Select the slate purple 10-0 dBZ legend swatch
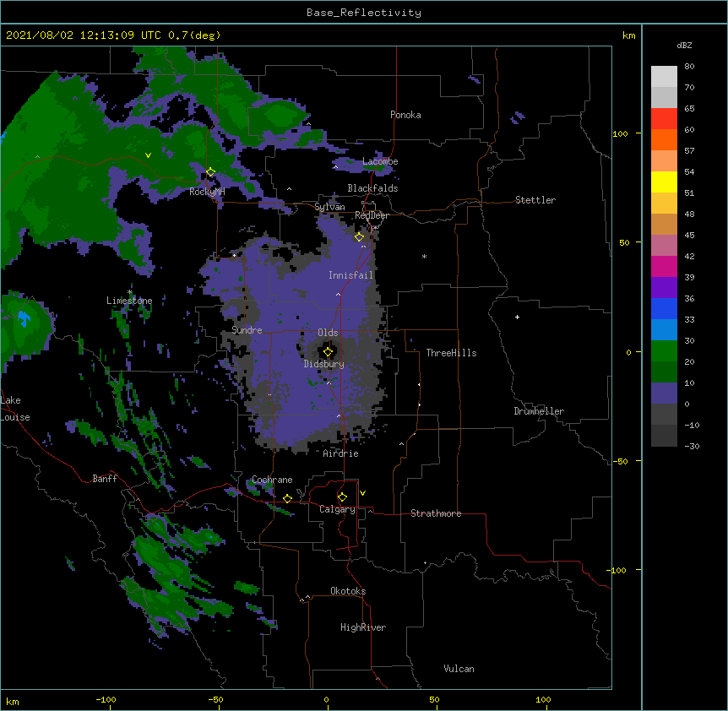The height and width of the screenshot is (711, 728). tap(664, 393)
